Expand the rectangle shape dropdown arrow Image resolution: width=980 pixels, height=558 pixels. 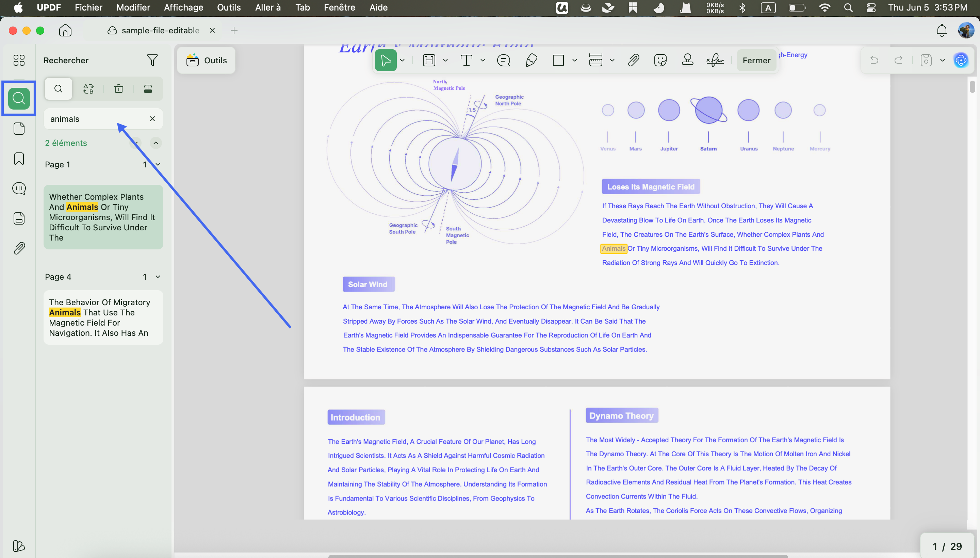point(574,60)
